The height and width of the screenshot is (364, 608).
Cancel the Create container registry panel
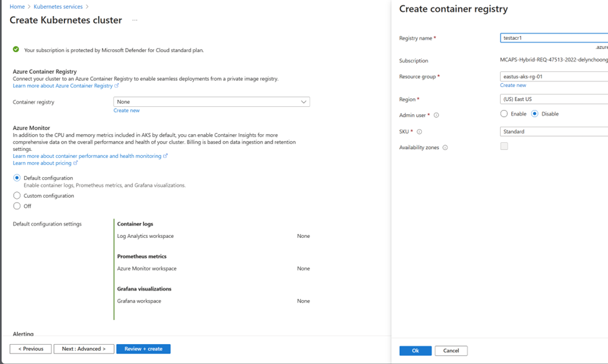[451, 350]
